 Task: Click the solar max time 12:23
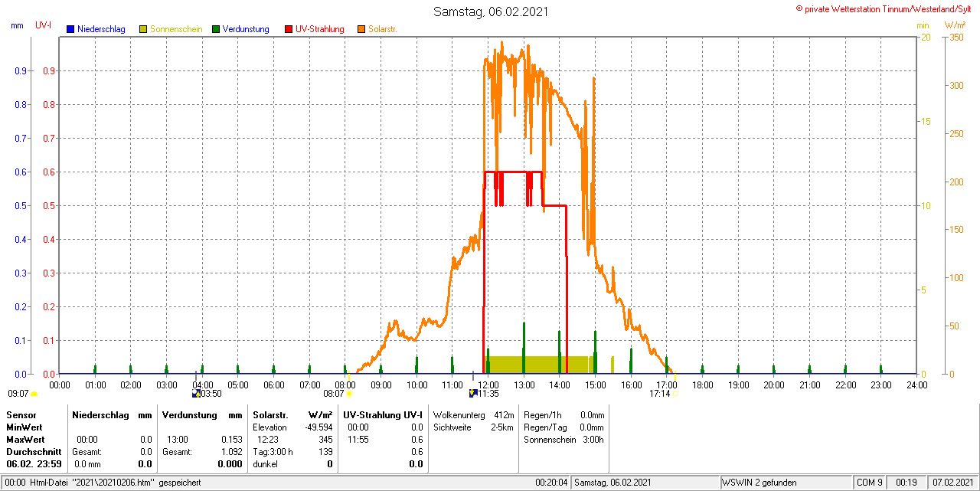click(267, 440)
